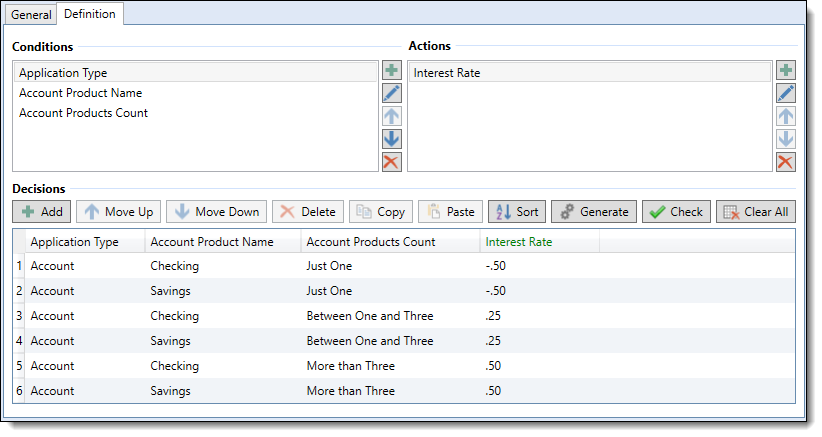Select Account Products Count in Conditions list
The width and height of the screenshot is (822, 437).
pyautogui.click(x=195, y=113)
